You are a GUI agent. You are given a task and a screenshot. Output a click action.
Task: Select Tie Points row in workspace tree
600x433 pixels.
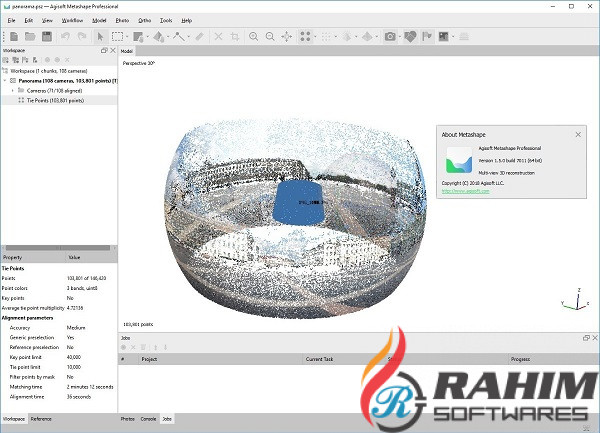pyautogui.click(x=59, y=100)
